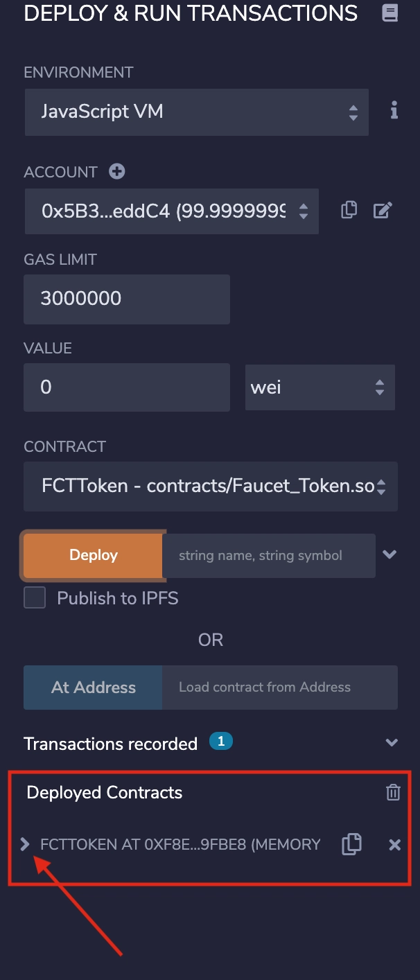Click the environment info icon
This screenshot has width=420, height=980.
[394, 110]
